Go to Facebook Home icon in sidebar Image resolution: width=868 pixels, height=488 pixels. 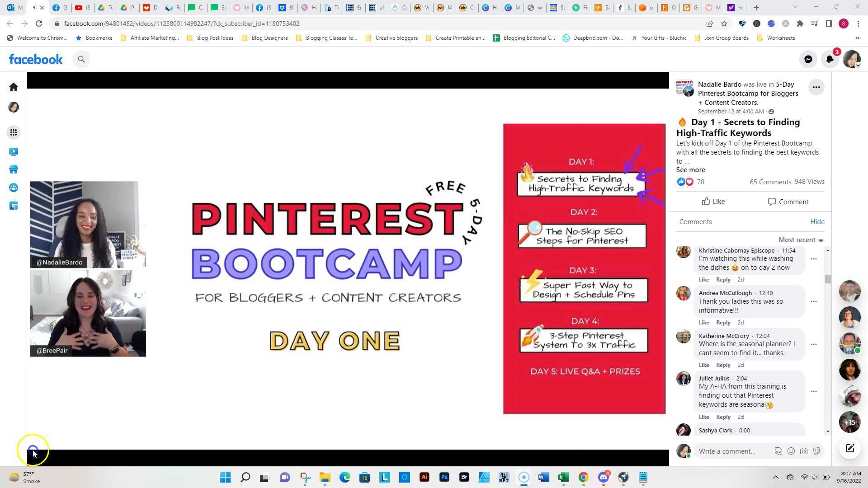(14, 87)
